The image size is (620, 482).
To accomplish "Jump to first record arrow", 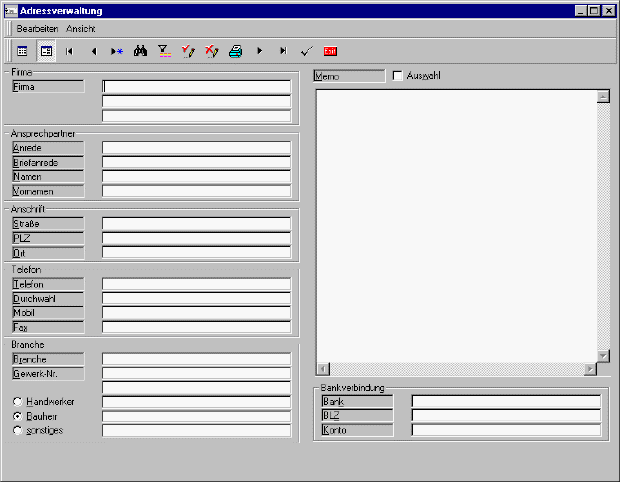I will [x=69, y=50].
